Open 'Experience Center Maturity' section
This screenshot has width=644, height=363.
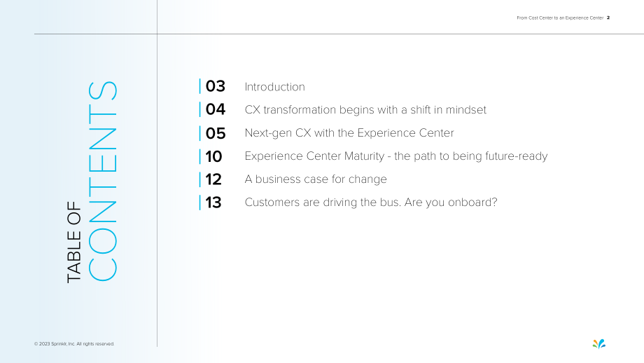pos(396,156)
